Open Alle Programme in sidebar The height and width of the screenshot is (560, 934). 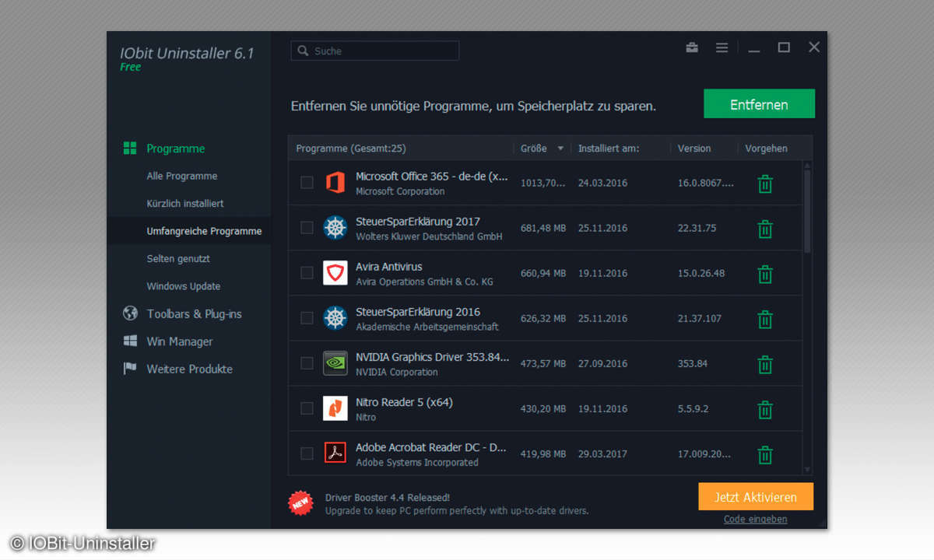[182, 176]
